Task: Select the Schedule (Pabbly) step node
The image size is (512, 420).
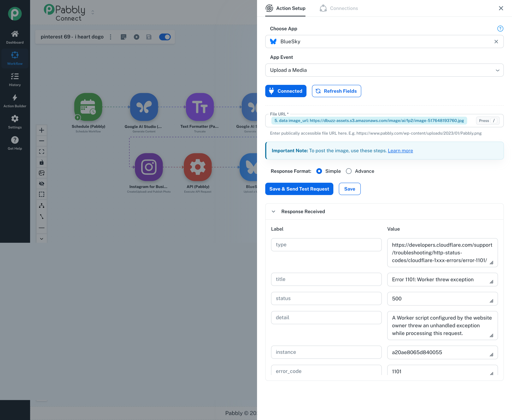Action: (88, 107)
